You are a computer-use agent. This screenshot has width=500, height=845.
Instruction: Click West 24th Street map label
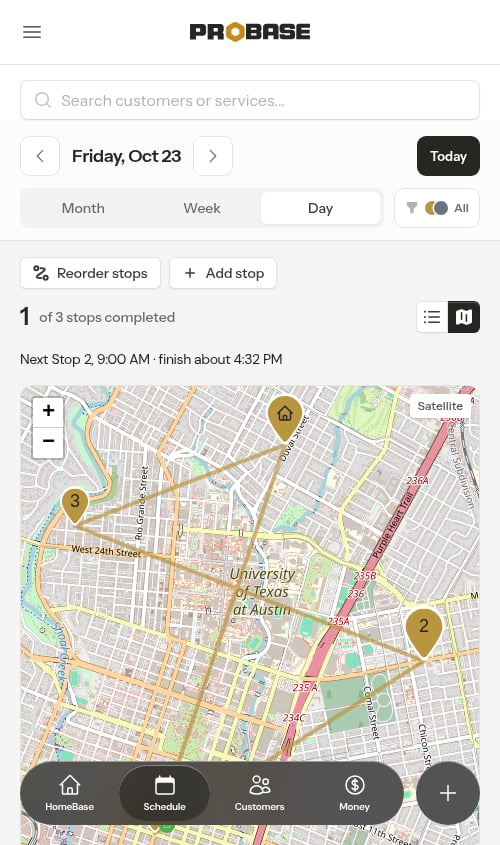(106, 551)
